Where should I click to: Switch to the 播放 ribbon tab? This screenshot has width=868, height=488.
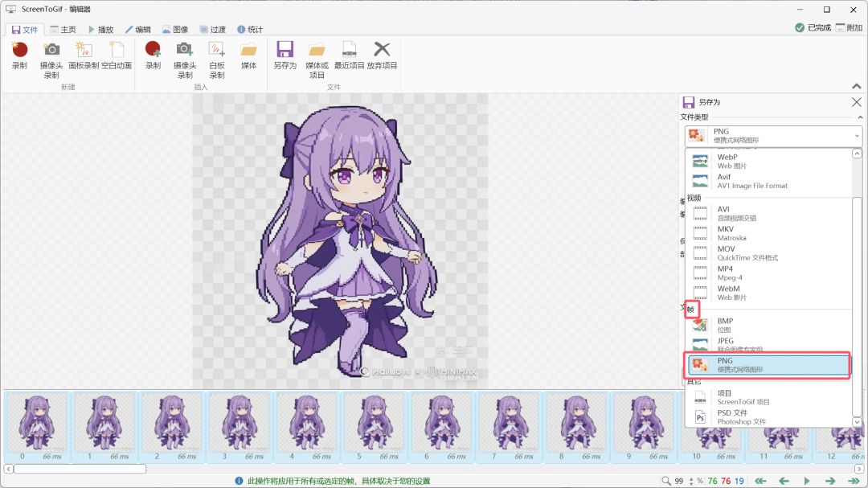coord(100,30)
